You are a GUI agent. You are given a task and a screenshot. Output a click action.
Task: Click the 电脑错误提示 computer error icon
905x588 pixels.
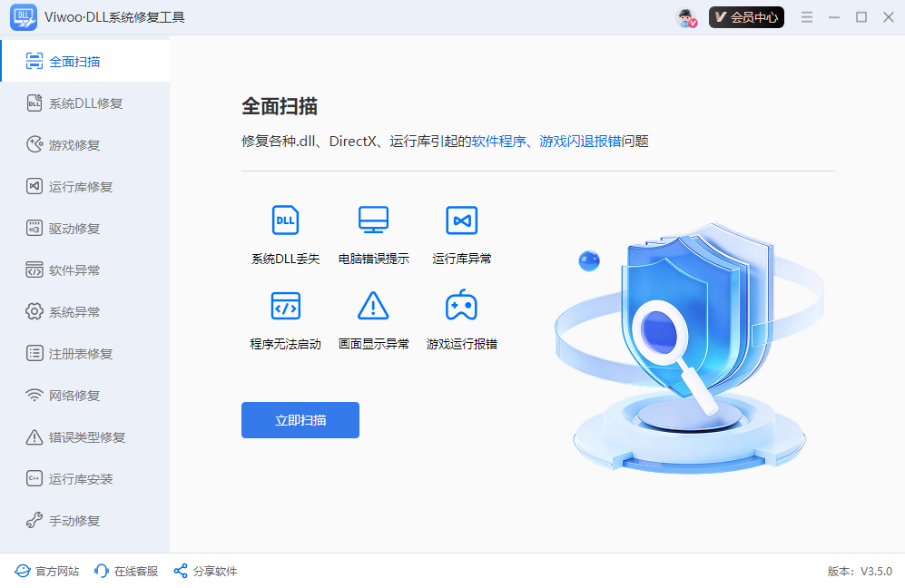(x=373, y=220)
